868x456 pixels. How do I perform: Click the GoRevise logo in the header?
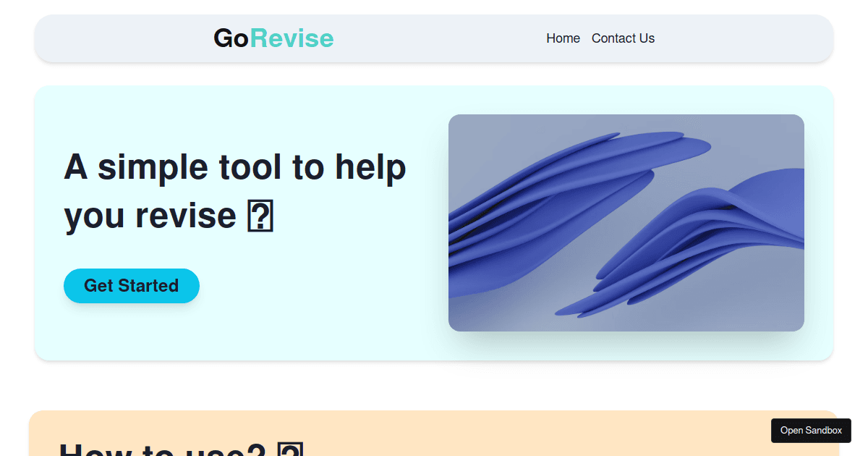coord(273,38)
